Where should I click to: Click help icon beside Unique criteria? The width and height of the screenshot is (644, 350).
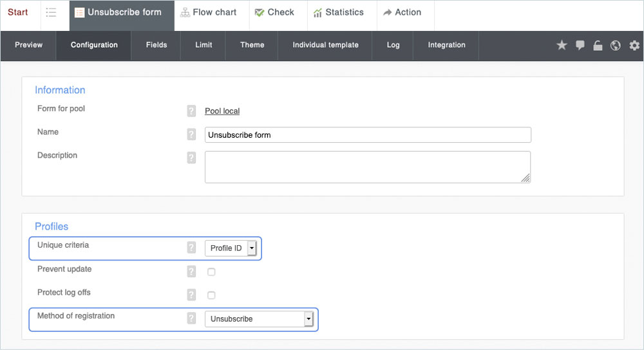191,248
